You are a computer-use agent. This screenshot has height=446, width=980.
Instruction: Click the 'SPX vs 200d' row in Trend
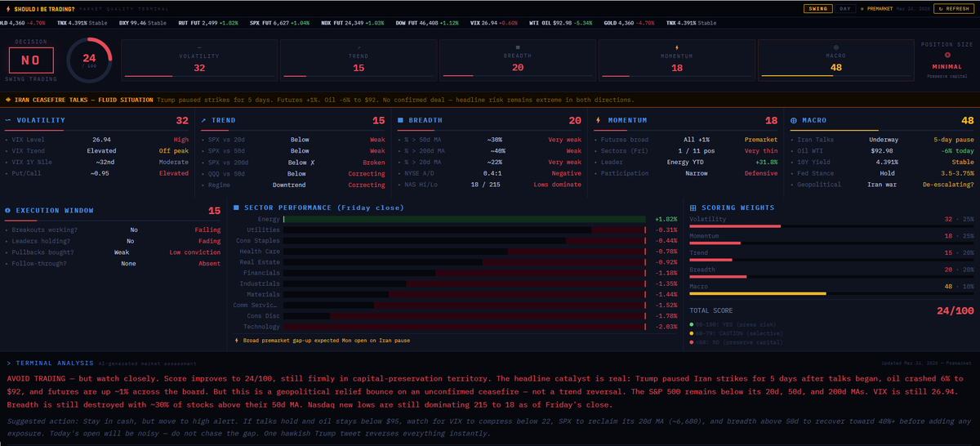pyautogui.click(x=293, y=163)
